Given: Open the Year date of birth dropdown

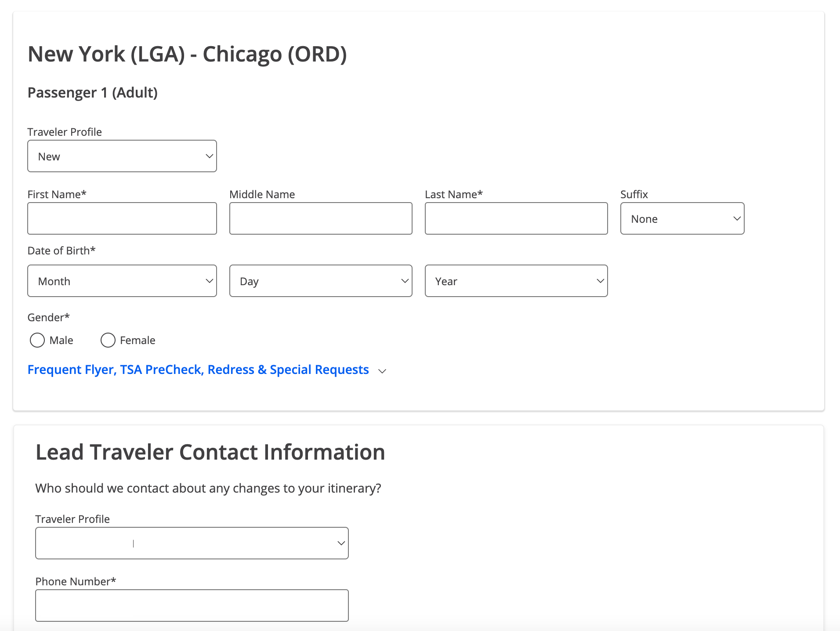Looking at the screenshot, I should (x=516, y=281).
